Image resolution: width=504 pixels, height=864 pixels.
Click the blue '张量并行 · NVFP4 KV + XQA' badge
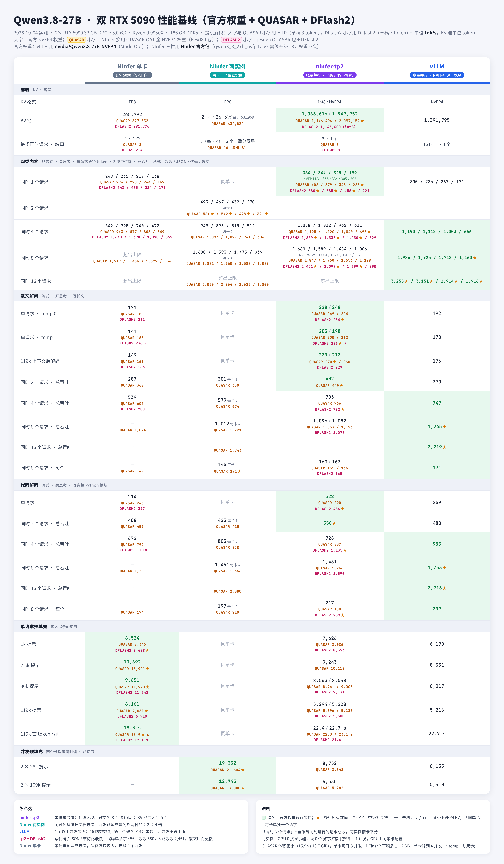point(437,75)
